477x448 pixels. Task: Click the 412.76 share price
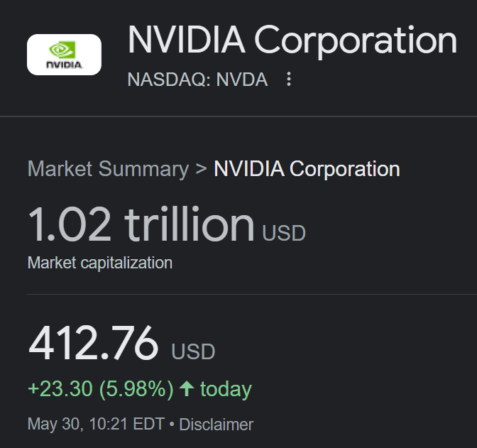pyautogui.click(x=93, y=344)
